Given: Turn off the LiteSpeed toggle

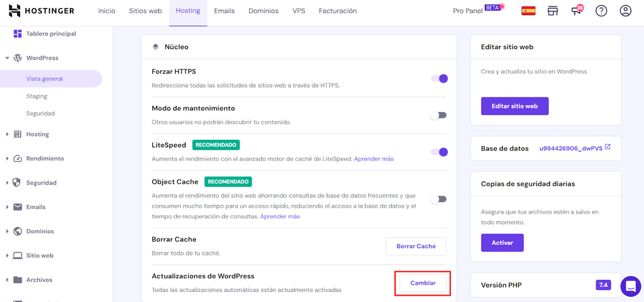Looking at the screenshot, I should point(439,152).
